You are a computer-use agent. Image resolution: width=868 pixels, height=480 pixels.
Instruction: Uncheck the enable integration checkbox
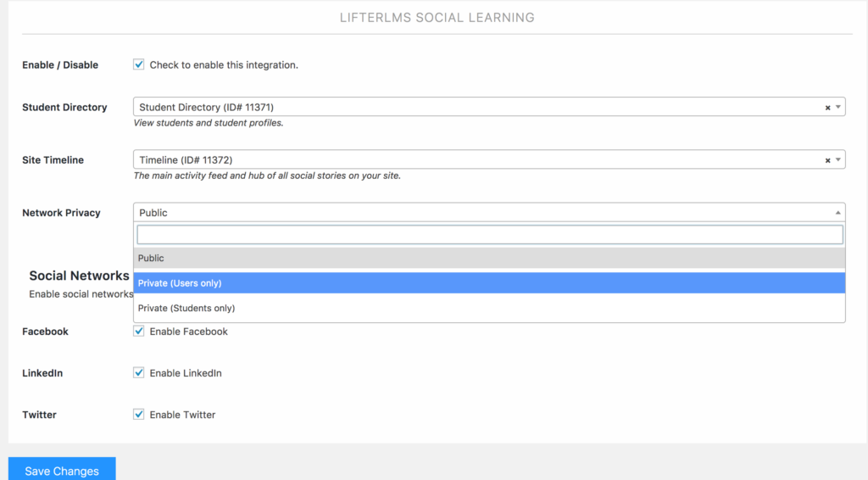point(138,64)
